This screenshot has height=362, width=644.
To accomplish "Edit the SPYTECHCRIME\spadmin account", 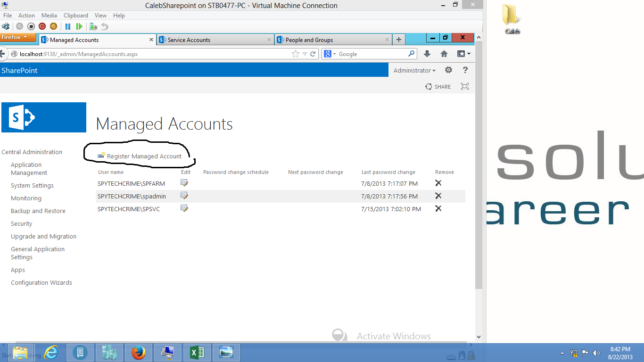I will (184, 196).
